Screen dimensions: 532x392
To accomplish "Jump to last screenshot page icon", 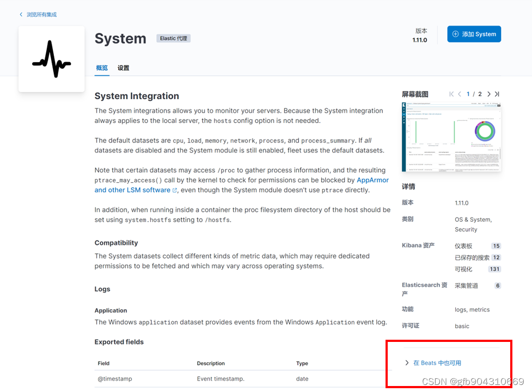I will click(497, 94).
